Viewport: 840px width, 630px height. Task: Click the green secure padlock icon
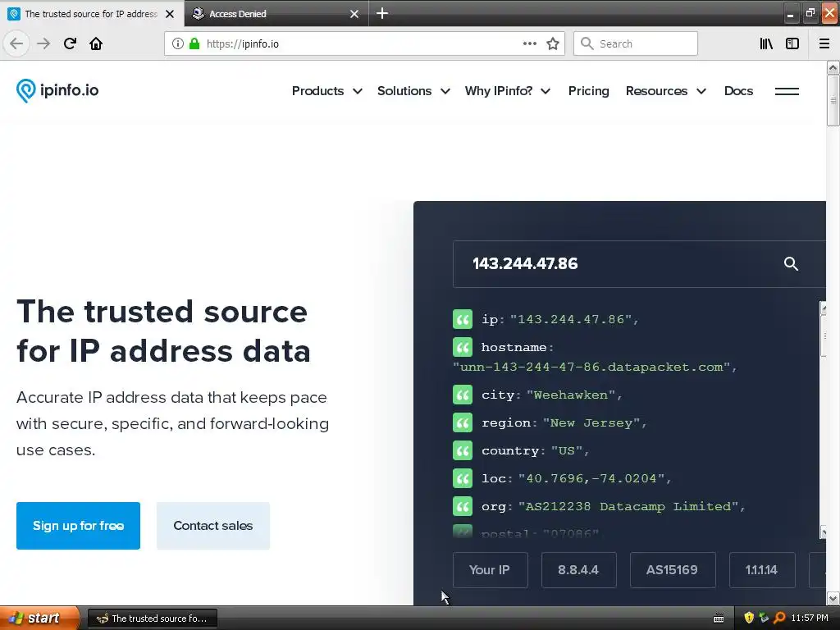(194, 43)
